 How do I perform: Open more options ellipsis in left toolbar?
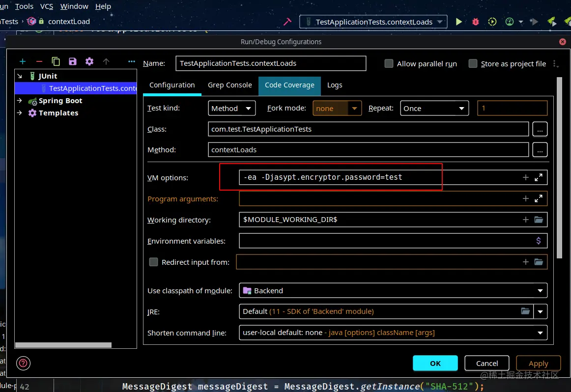point(132,61)
